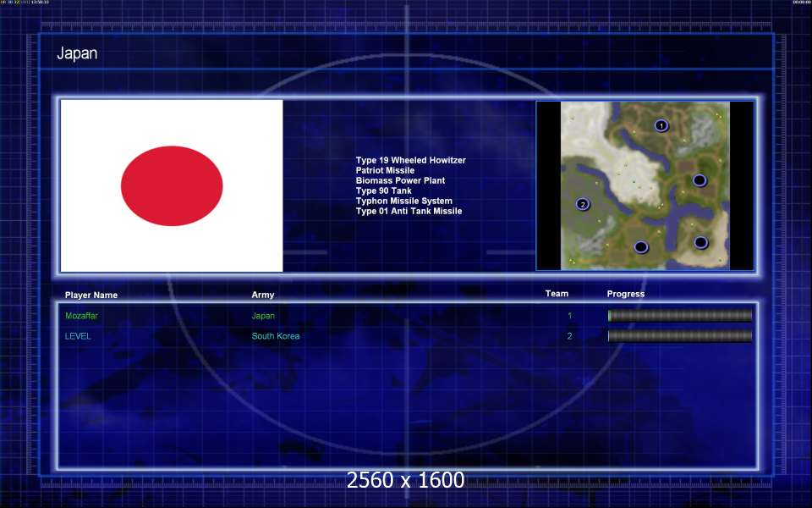
Task: Click Mozaffar's loading progress bar
Action: (x=680, y=316)
